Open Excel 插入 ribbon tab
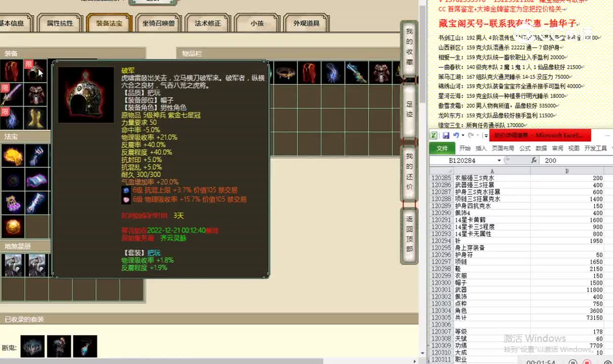613x364 pixels. tap(481, 148)
